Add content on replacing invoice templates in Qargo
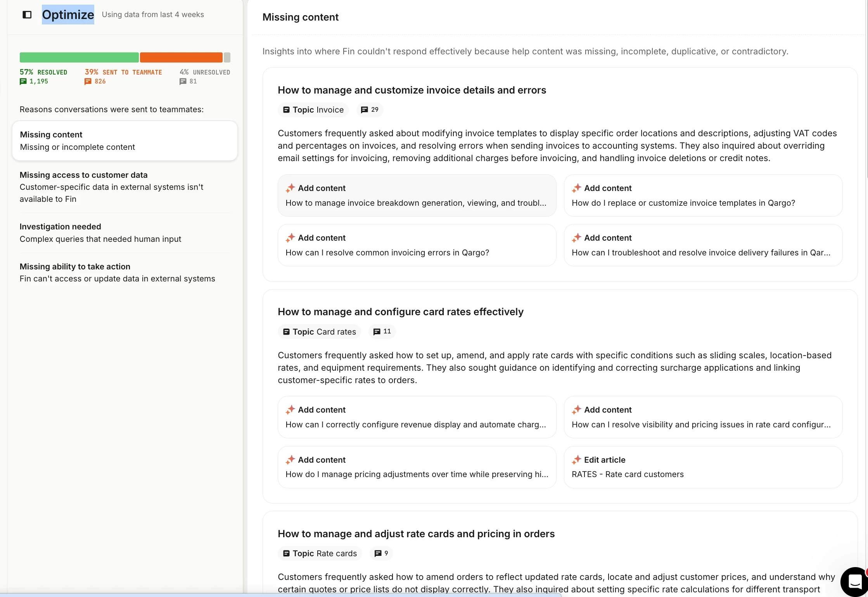This screenshot has height=597, width=868. 703,195
